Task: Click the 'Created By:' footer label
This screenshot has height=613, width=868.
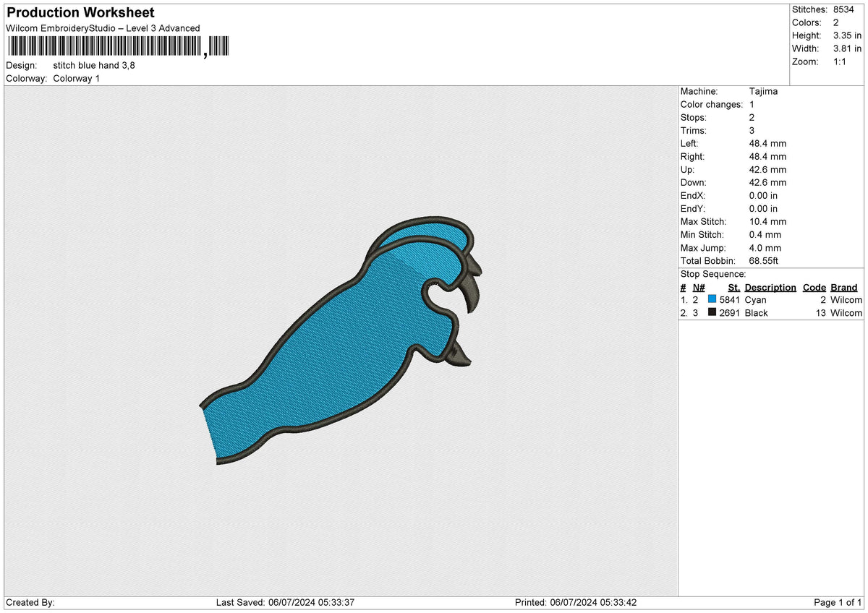Action: point(30,602)
